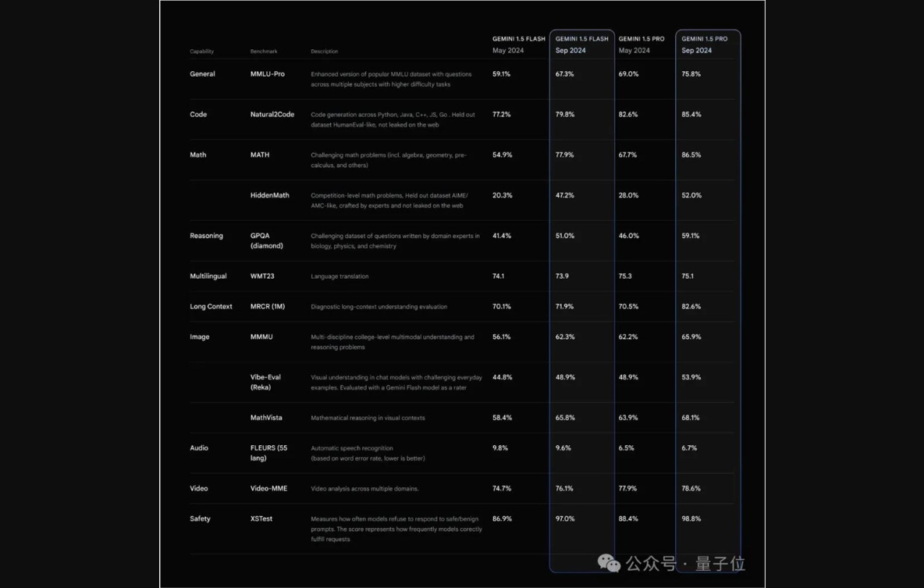Viewport: 924px width, 588px height.
Task: Click the 65.9% MMMU score
Action: point(691,337)
